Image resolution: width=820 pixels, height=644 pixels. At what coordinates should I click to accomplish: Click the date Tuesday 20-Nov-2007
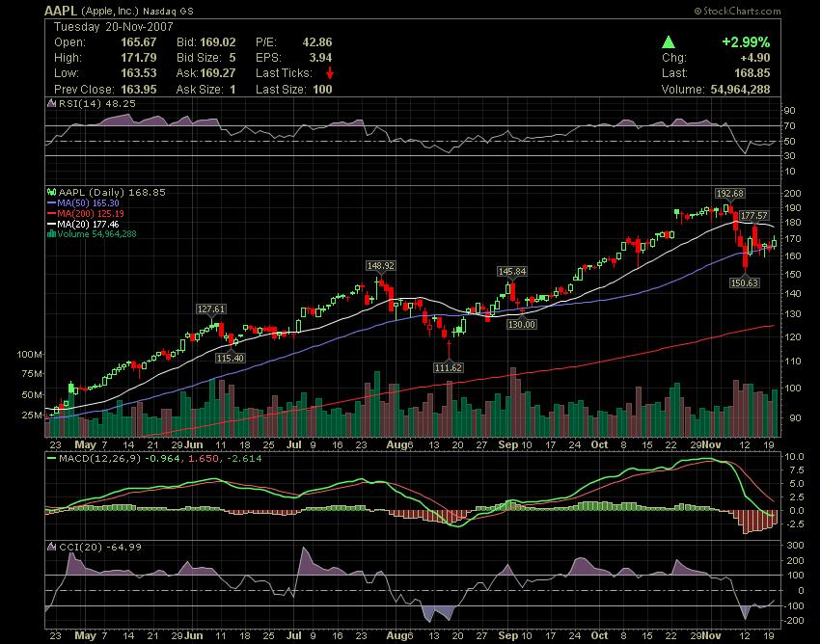(114, 27)
